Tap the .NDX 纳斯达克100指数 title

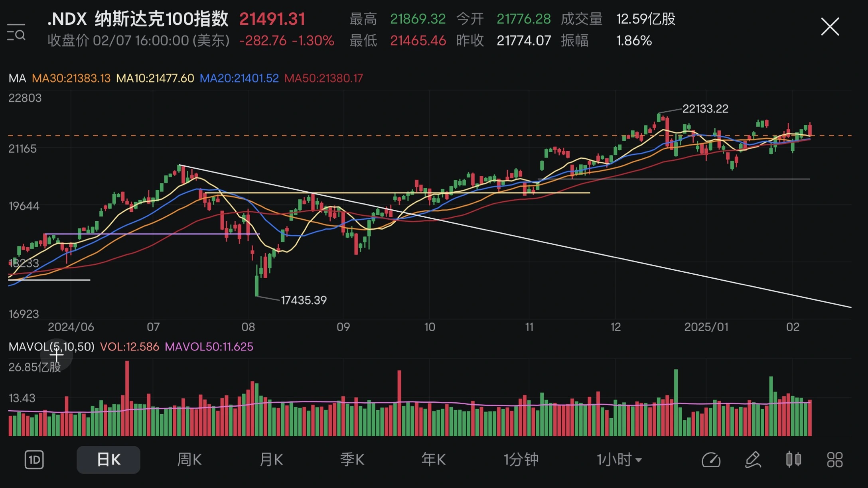click(138, 19)
